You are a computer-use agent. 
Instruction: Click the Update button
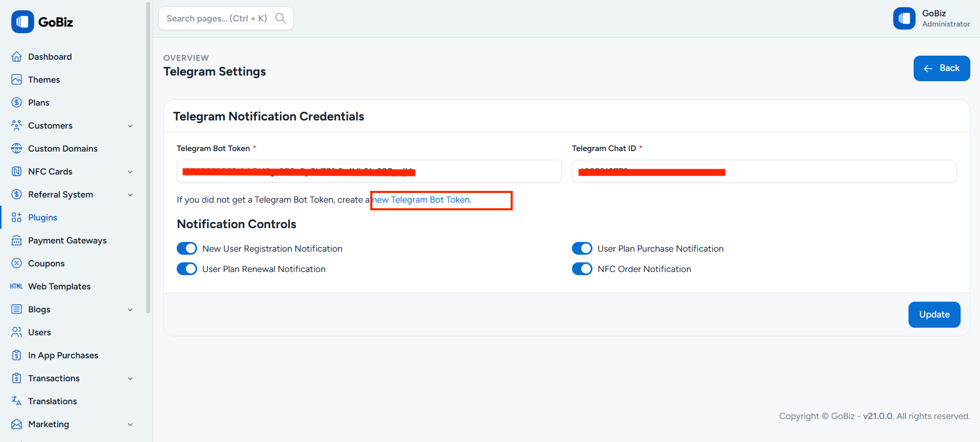934,314
